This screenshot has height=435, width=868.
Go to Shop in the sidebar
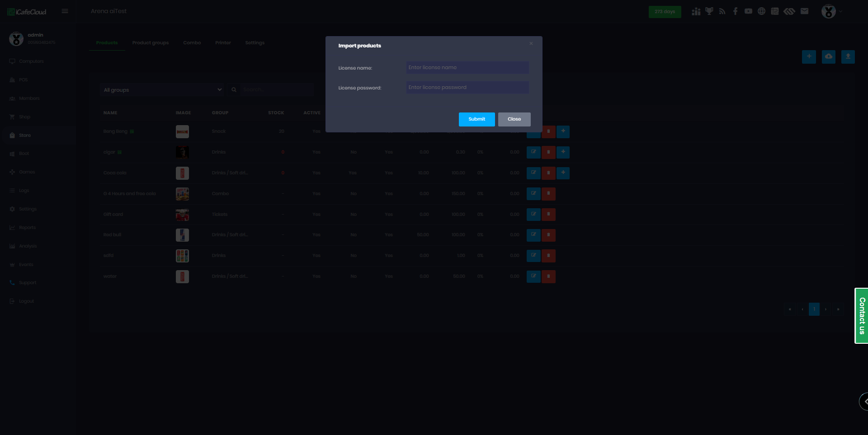[24, 117]
